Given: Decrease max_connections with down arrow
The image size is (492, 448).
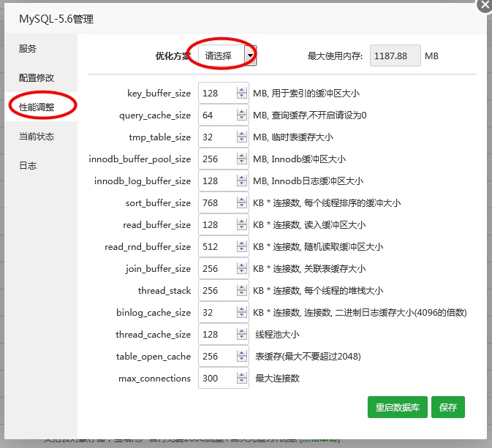Looking at the screenshot, I should [241, 381].
